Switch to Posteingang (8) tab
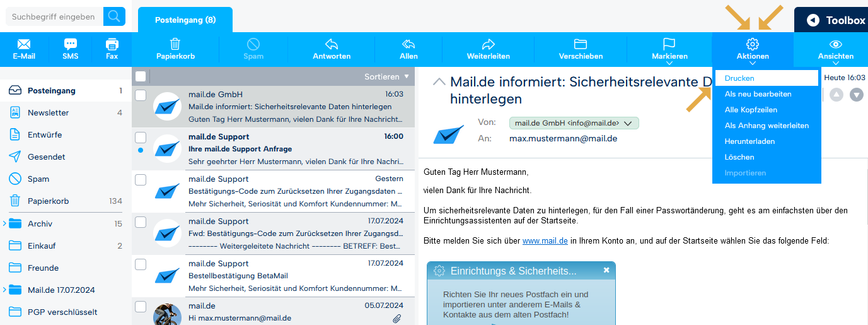This screenshot has height=325, width=868. (185, 20)
